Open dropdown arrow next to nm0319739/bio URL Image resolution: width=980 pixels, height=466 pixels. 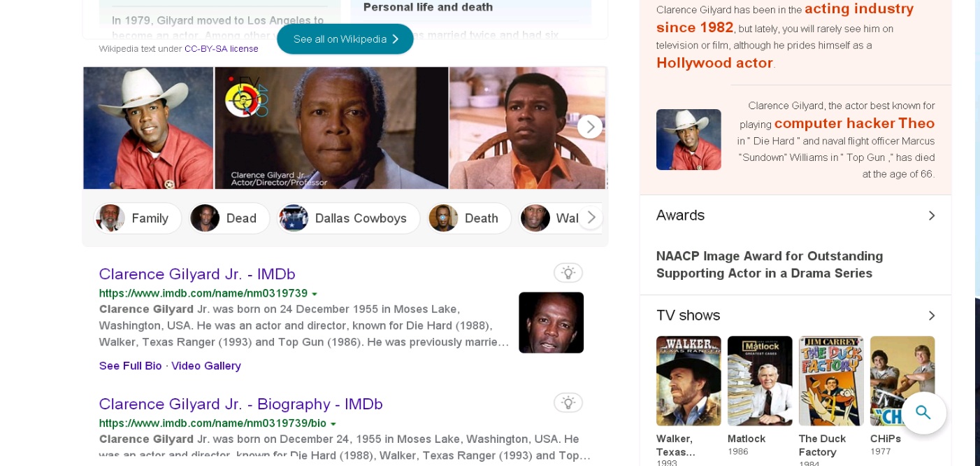[333, 424]
